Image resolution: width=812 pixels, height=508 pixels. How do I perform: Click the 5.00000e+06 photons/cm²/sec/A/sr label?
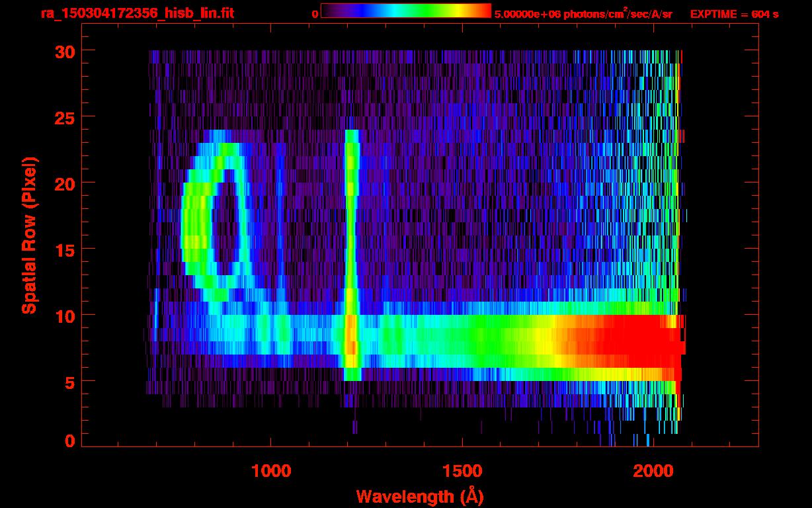[x=583, y=13]
